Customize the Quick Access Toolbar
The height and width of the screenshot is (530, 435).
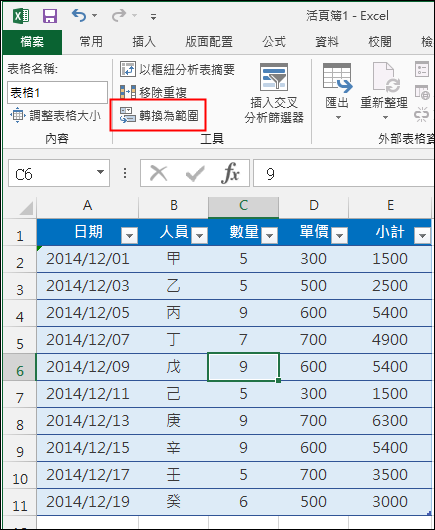tap(153, 17)
